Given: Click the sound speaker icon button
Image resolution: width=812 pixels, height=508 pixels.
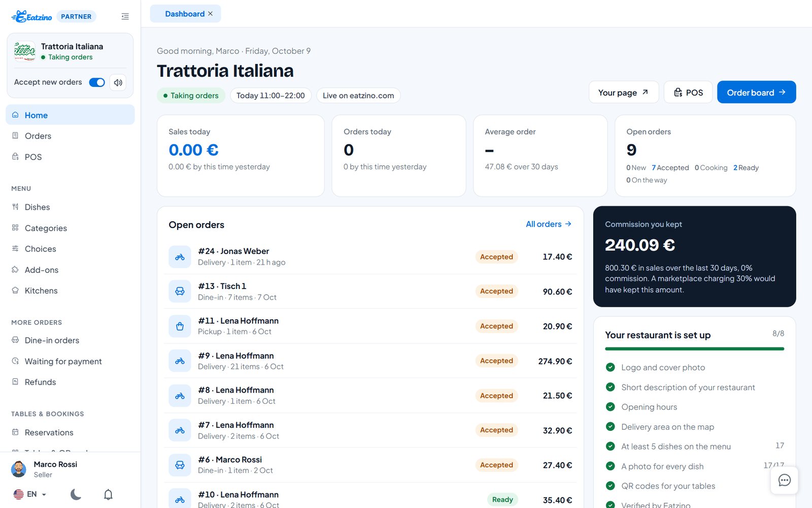Looking at the screenshot, I should [x=118, y=82].
